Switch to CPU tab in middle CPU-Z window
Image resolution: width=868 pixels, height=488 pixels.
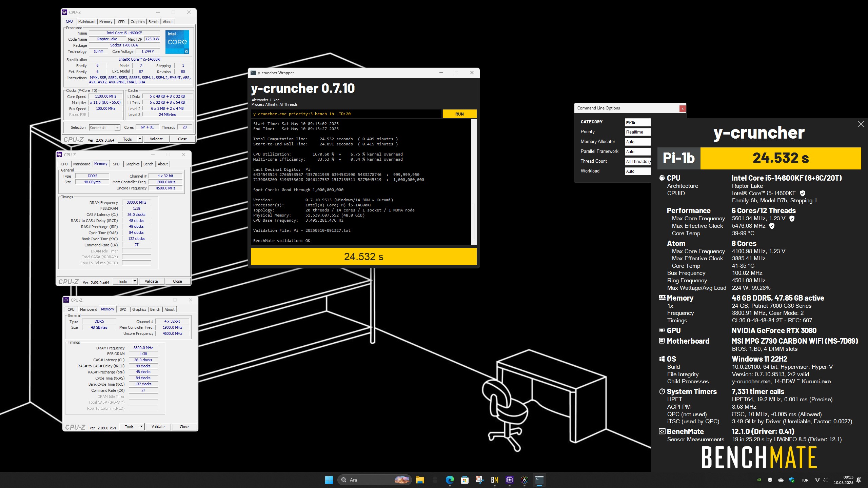click(64, 164)
